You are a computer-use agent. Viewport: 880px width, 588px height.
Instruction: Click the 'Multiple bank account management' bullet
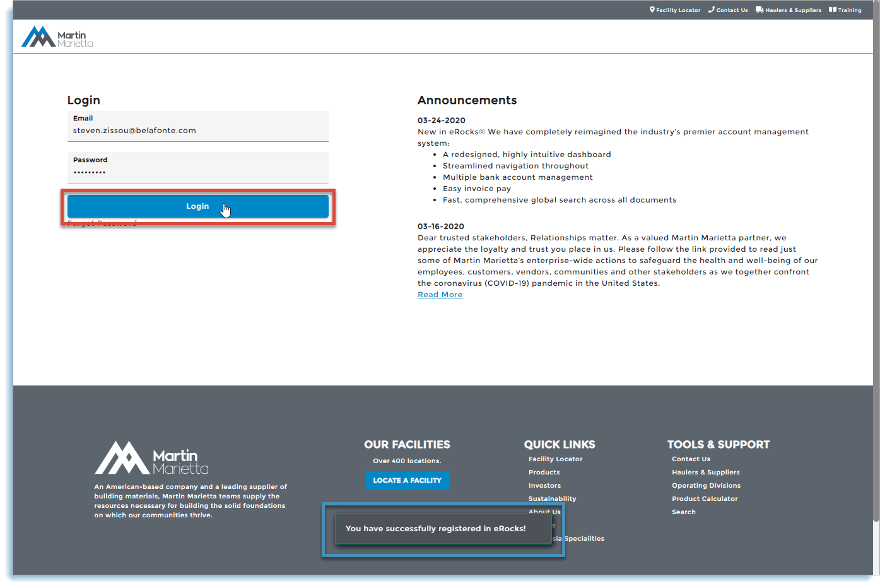[518, 177]
